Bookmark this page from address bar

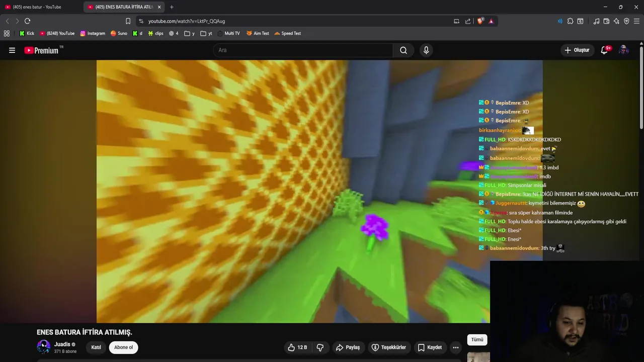coord(128,21)
